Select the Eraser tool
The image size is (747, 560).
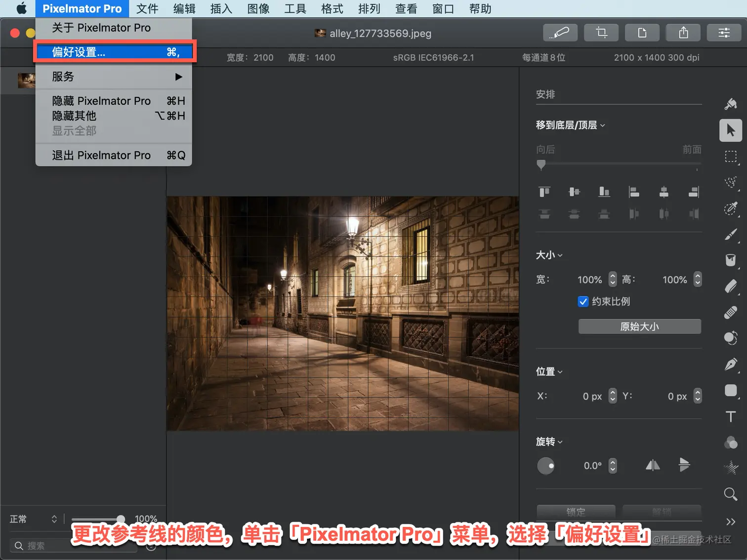pyautogui.click(x=731, y=286)
